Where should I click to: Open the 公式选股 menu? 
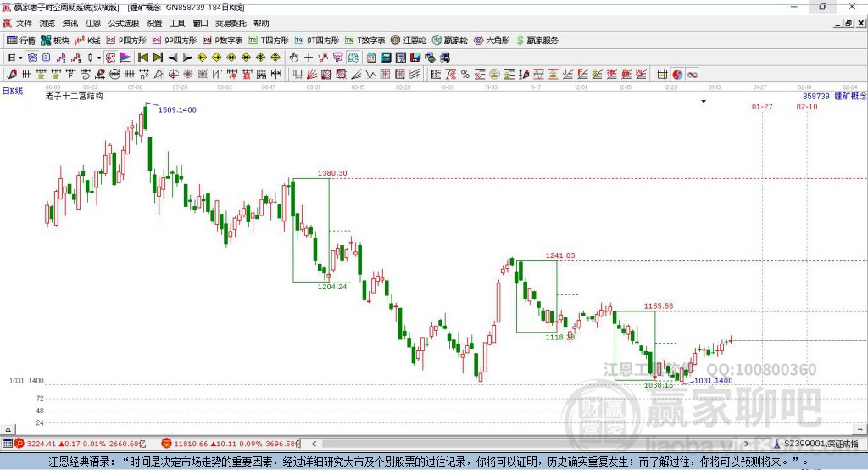tap(124, 23)
